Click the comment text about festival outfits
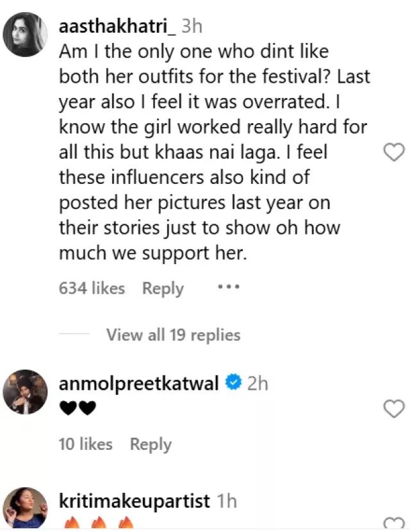 pos(211,151)
